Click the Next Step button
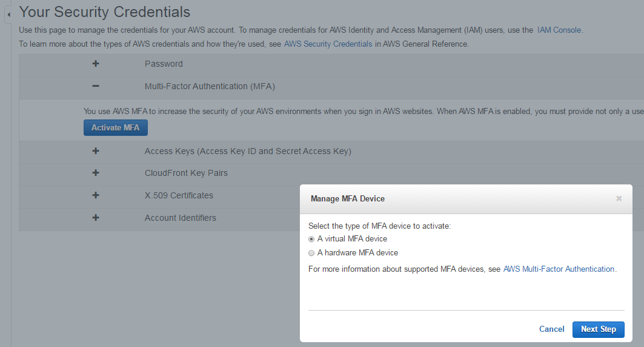This screenshot has width=644, height=347. pos(599,329)
